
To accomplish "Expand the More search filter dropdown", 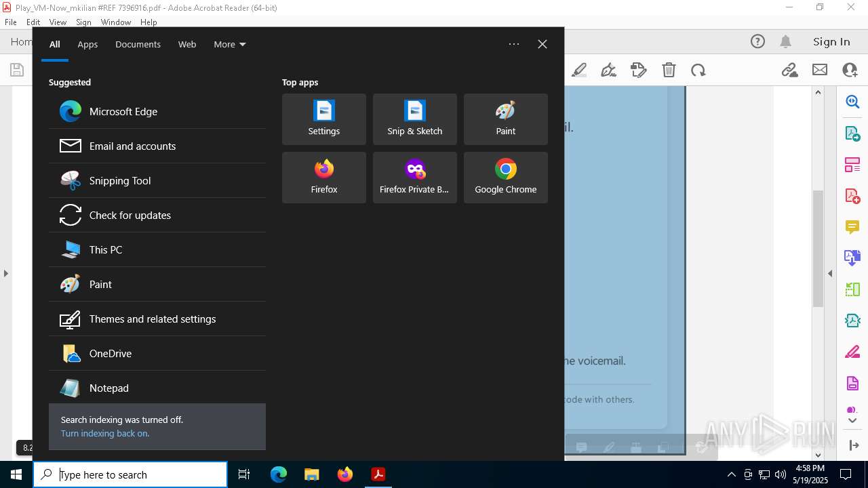I will (x=230, y=44).
